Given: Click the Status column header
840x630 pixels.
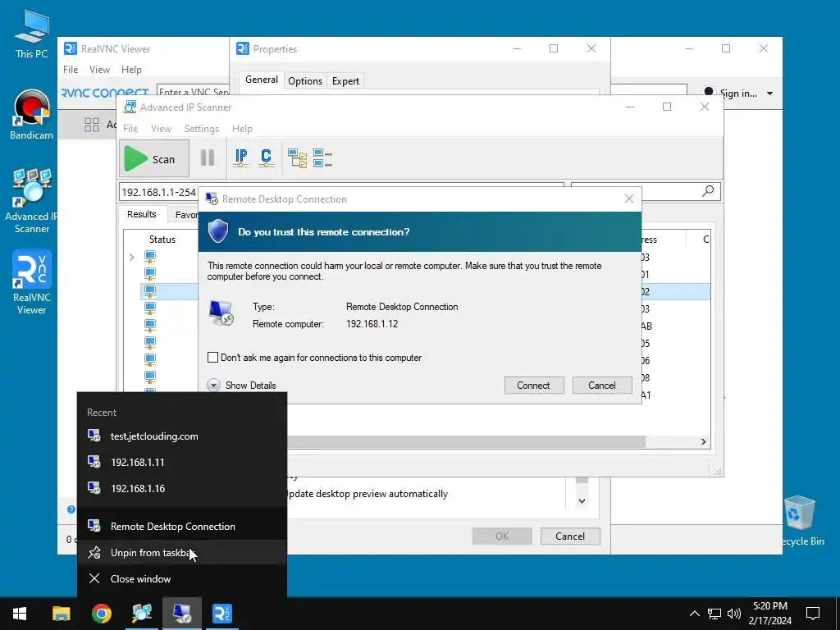Looking at the screenshot, I should [162, 239].
